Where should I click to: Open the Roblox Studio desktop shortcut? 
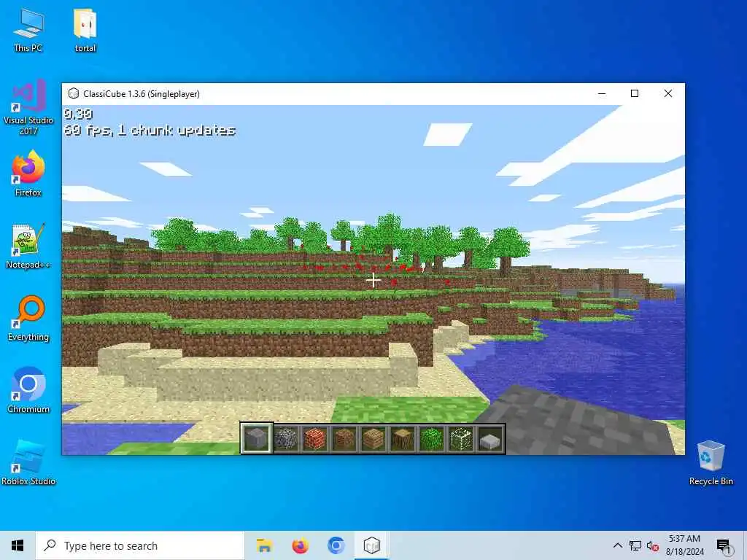coord(28,462)
